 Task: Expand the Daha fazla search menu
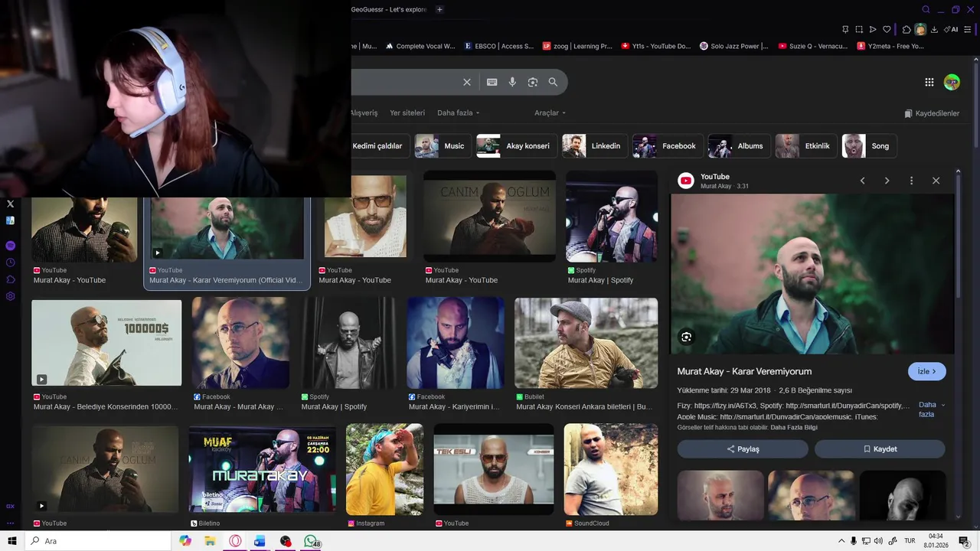click(x=458, y=112)
